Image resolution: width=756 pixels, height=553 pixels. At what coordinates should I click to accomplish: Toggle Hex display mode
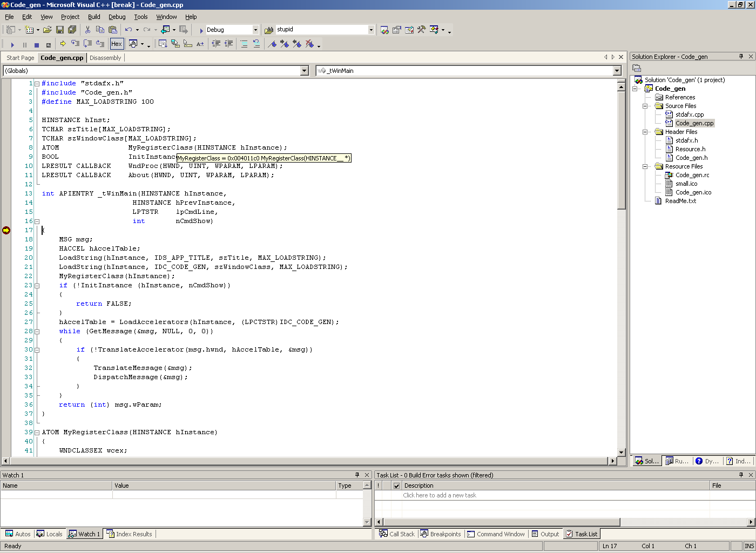pyautogui.click(x=117, y=44)
